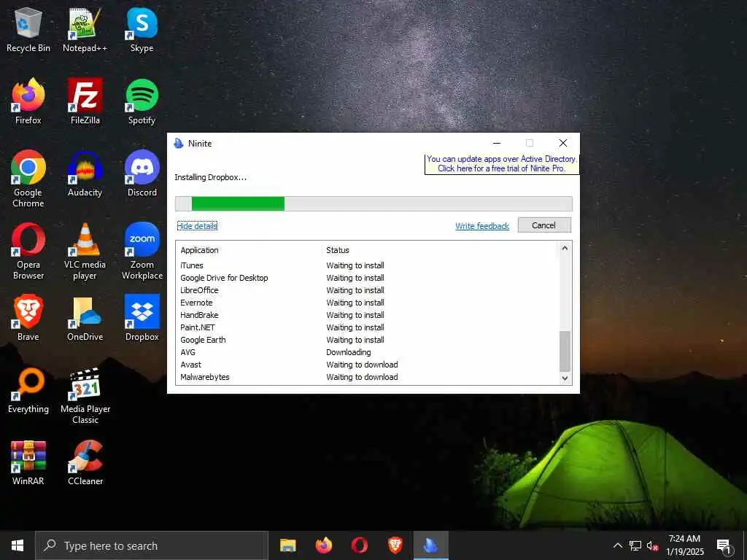
Task: Select the Malwarebytes row
Action: point(367,377)
